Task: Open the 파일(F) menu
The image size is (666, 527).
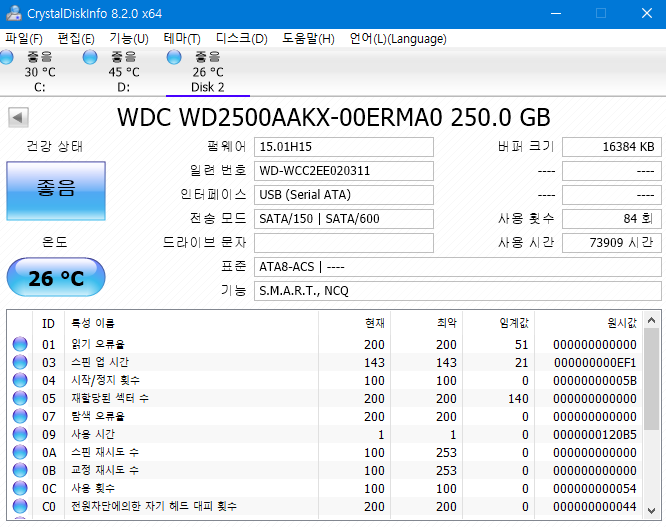Action: pos(24,39)
